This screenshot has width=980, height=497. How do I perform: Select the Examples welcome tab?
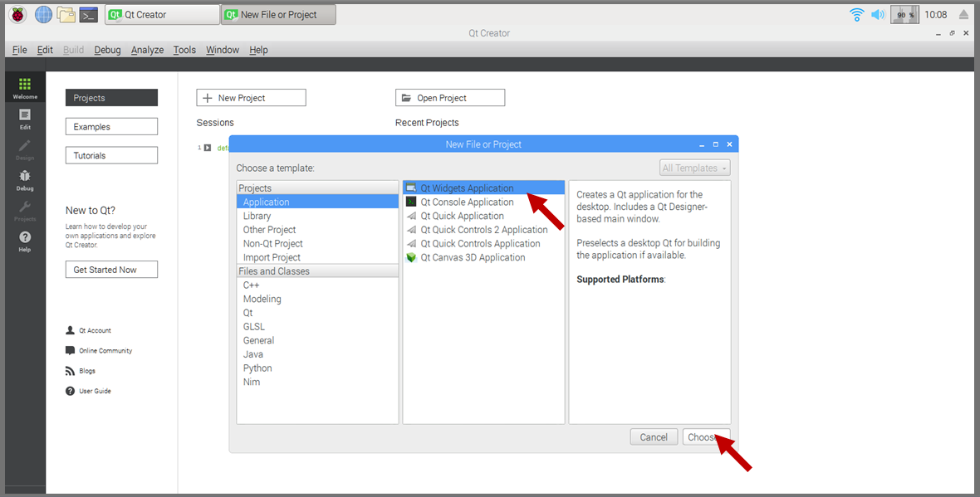tap(111, 126)
